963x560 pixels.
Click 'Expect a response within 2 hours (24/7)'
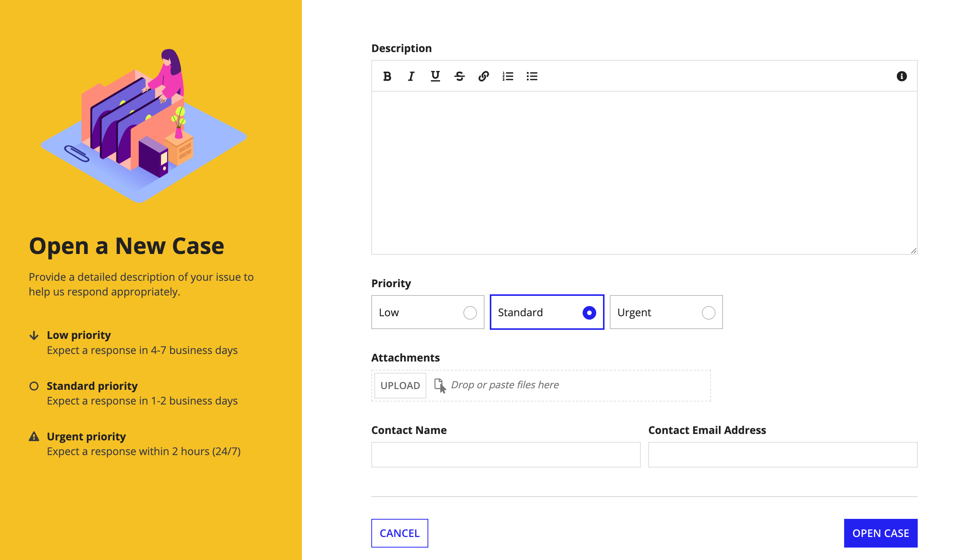(144, 451)
